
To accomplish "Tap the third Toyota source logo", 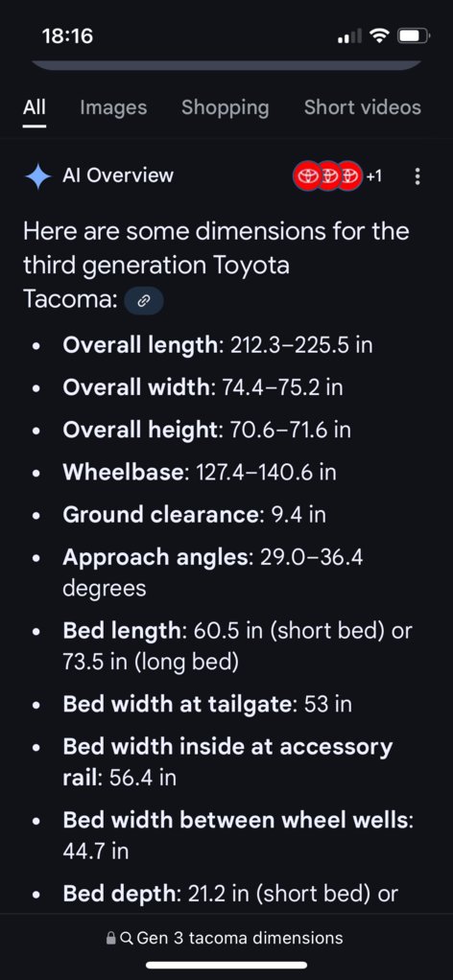I will click(x=349, y=176).
